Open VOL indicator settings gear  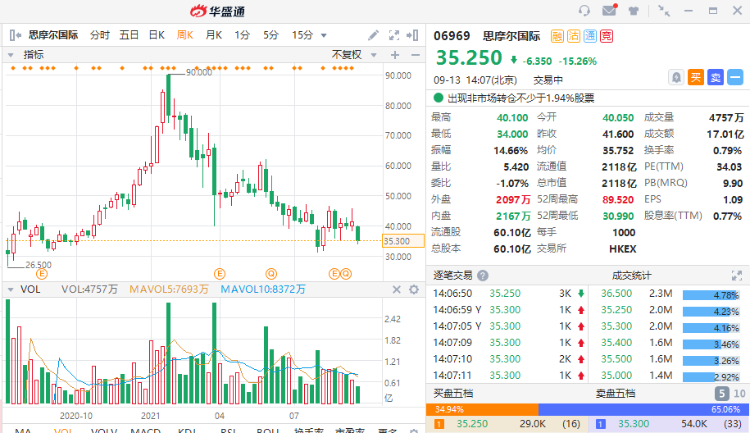(414, 289)
